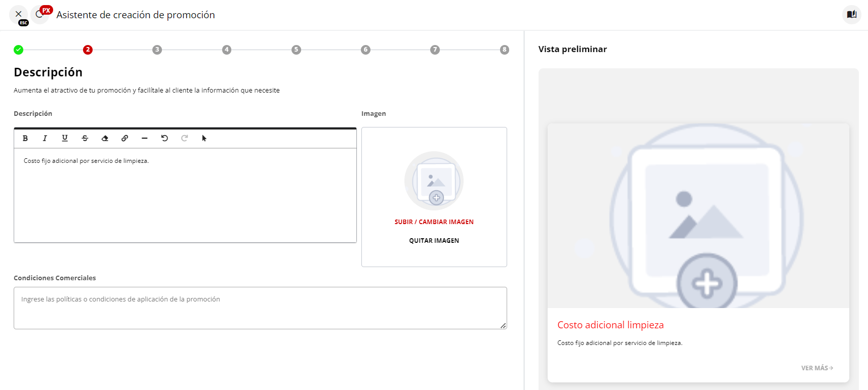The height and width of the screenshot is (390, 868).
Task: Click the VER MÁS link in preview
Action: point(817,368)
